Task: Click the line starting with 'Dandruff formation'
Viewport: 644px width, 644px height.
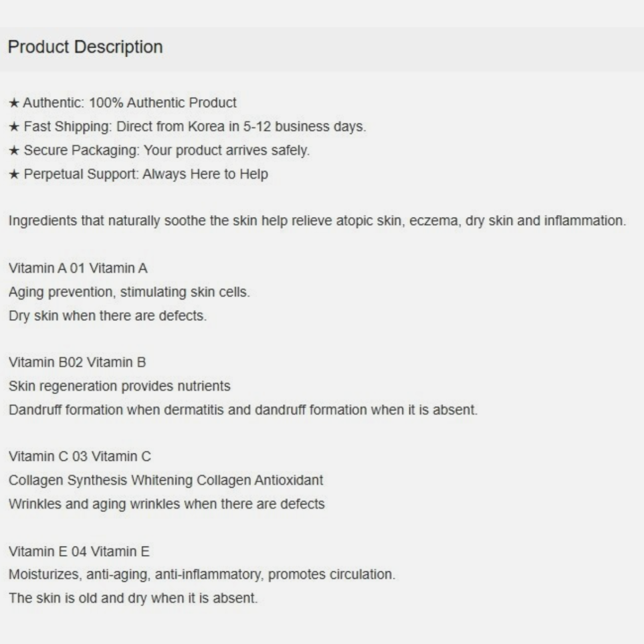Action: 243,410
